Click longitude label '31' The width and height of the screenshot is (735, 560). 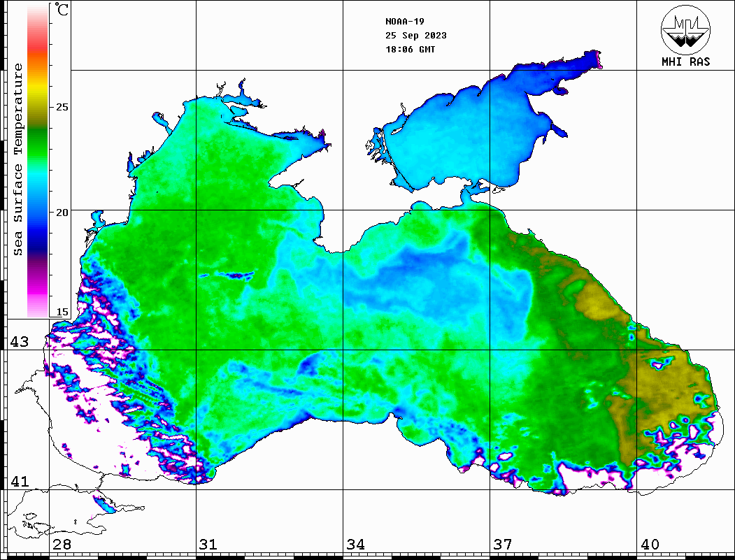coord(208,545)
